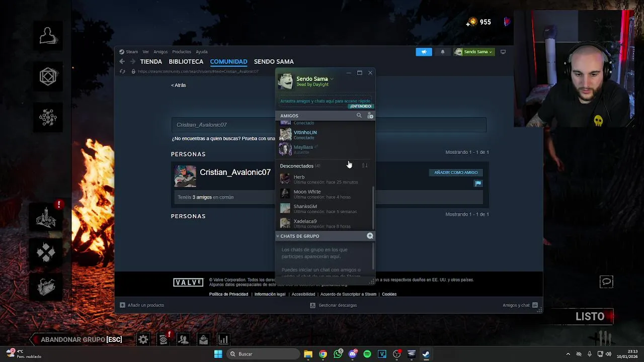Screen dimensions: 644x362
Task: Open Windows Start menu
Action: point(218,354)
